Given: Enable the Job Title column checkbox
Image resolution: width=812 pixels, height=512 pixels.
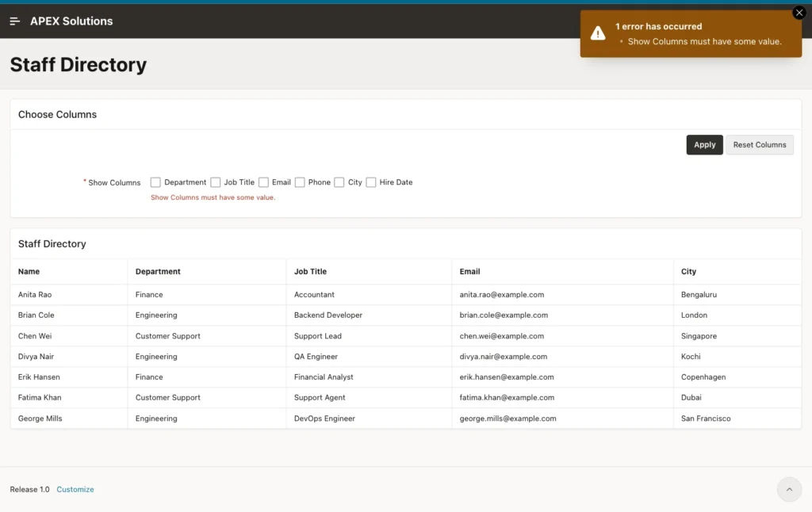Looking at the screenshot, I should point(216,182).
